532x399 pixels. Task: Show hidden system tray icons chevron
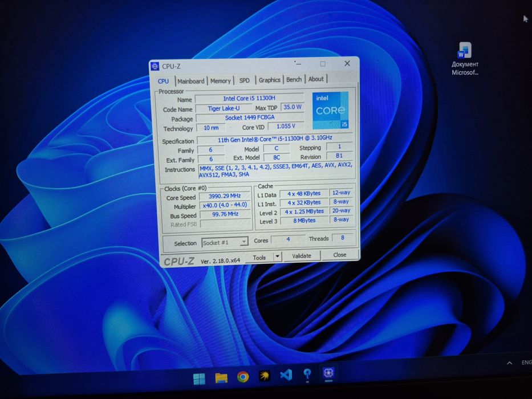(x=509, y=363)
